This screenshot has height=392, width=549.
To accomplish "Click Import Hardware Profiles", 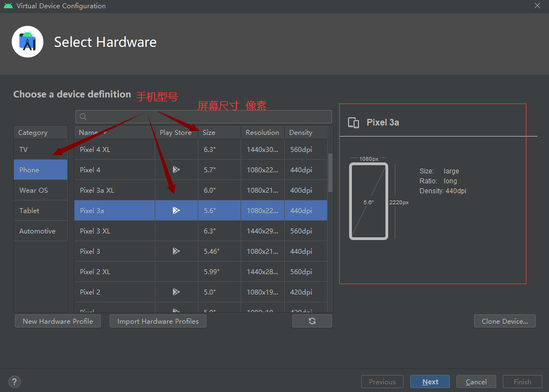I will coord(157,321).
